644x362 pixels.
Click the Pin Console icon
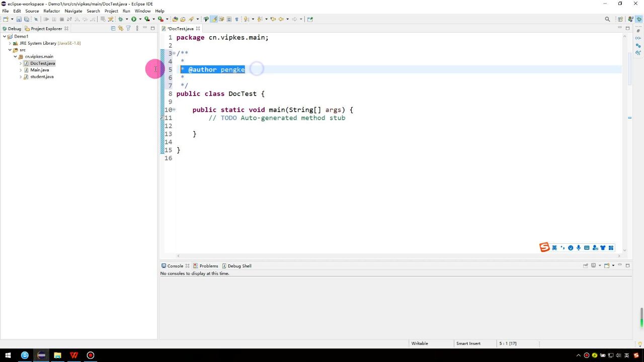click(585, 265)
